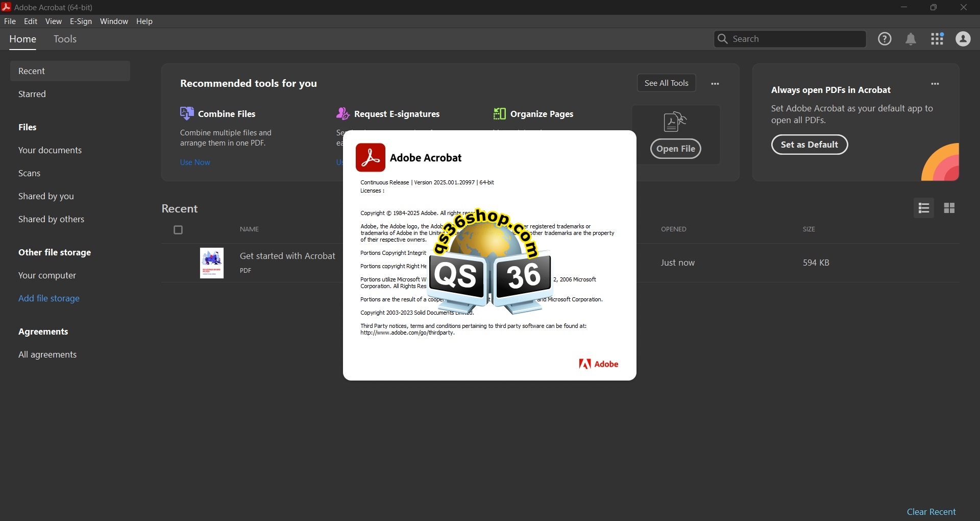Image resolution: width=980 pixels, height=521 pixels.
Task: Open the E-Sign menu
Action: coord(81,21)
